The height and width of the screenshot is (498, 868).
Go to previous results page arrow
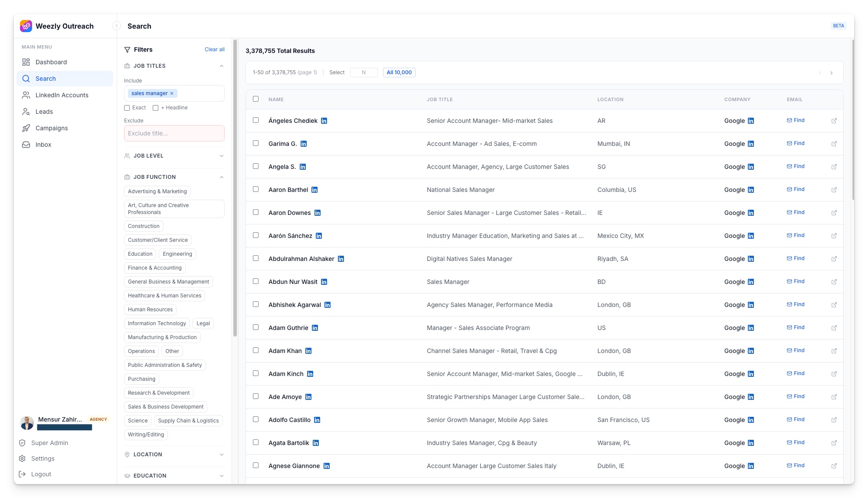(820, 73)
